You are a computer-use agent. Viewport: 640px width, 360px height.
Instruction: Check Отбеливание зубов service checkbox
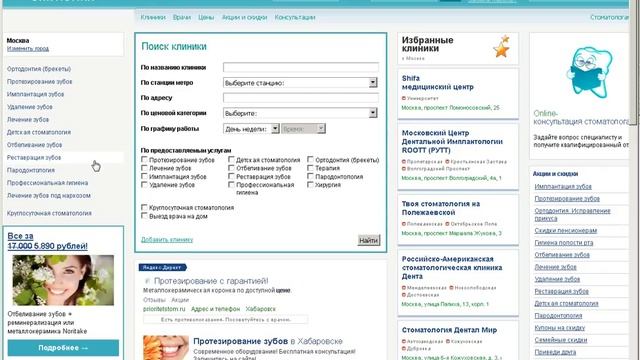[231, 168]
